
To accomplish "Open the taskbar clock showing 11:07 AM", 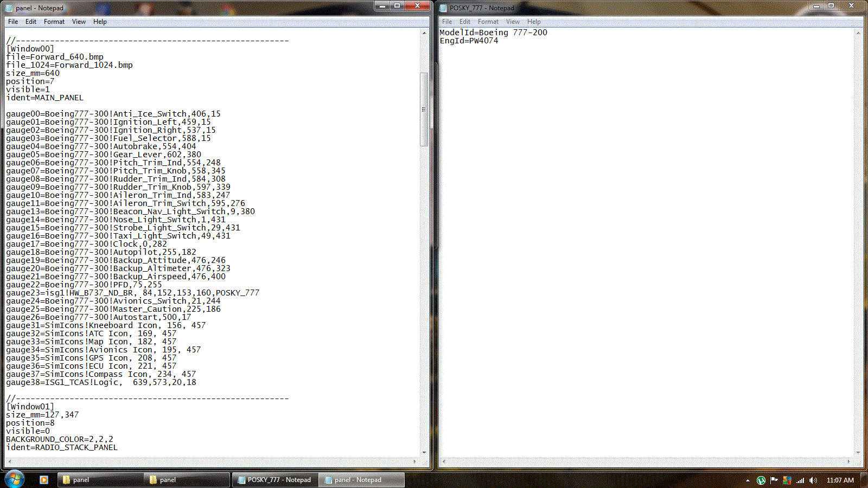I will tap(840, 480).
